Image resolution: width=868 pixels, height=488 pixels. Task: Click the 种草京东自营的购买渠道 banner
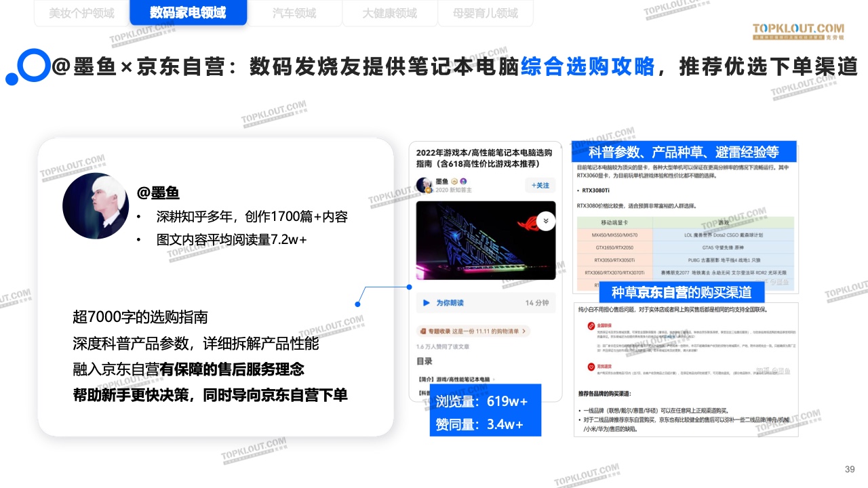coord(682,292)
